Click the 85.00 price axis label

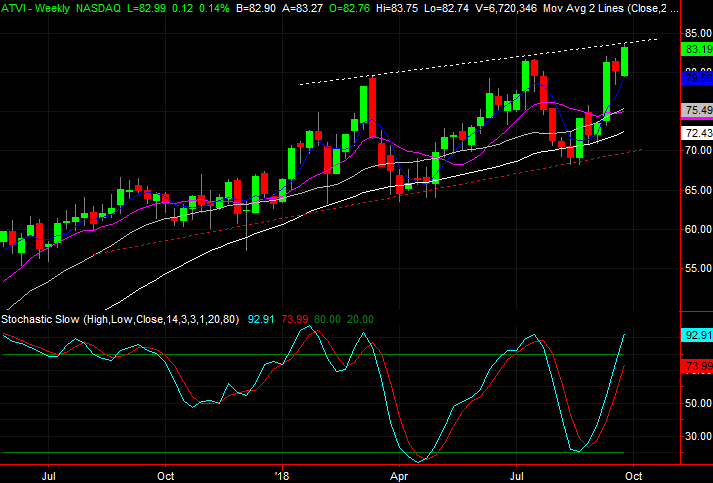coord(698,33)
